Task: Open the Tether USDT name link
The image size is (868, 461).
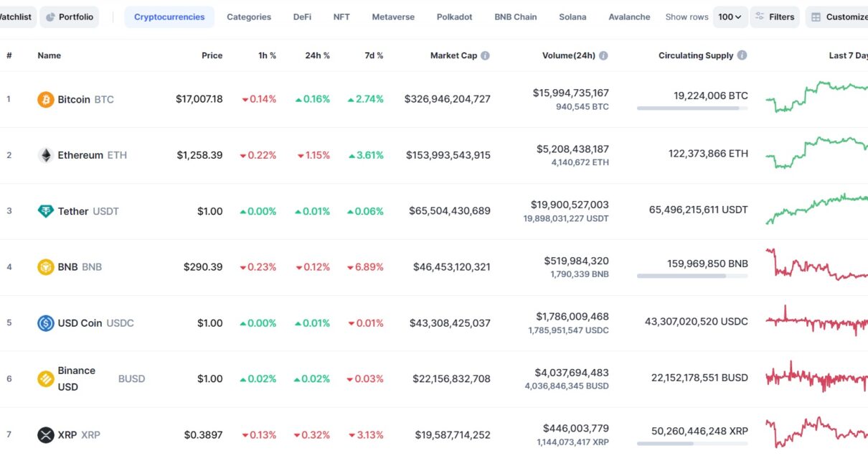Action: [88, 211]
